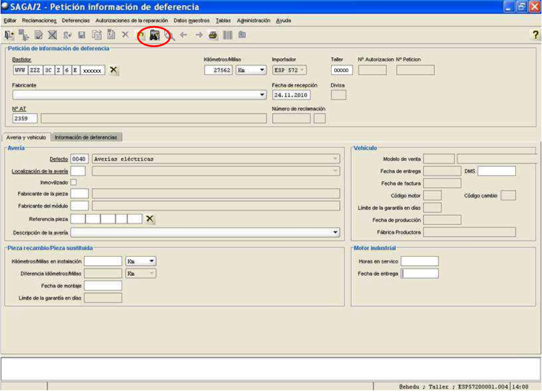This screenshot has height=392, width=542.
Task: Click the underlined Nº AT label
Action: tap(19, 109)
